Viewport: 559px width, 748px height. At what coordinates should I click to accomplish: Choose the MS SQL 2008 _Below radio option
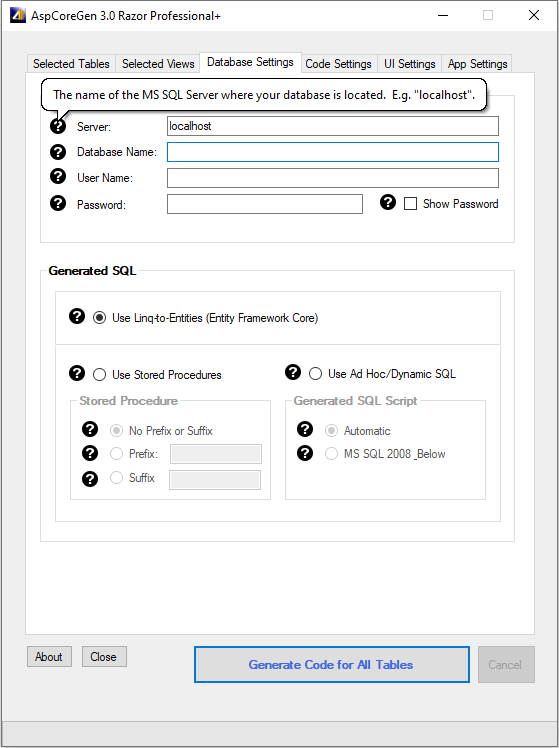tap(331, 454)
